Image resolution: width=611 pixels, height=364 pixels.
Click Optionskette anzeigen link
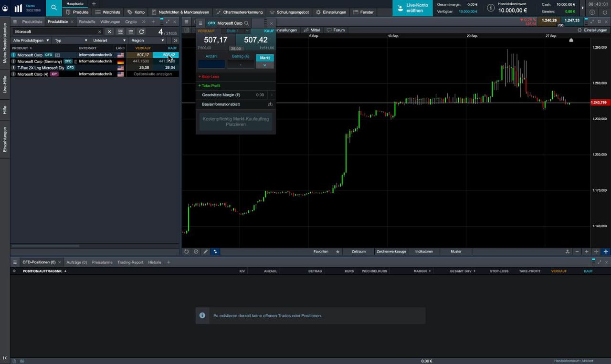pyautogui.click(x=152, y=74)
